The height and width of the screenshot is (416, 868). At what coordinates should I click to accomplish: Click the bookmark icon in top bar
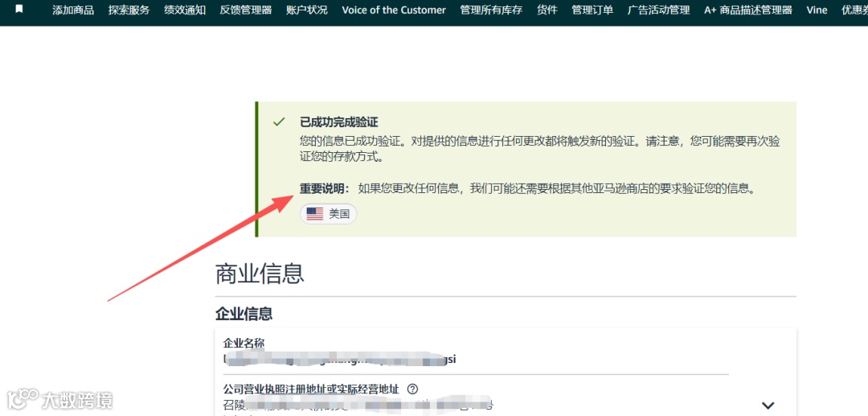(18, 9)
